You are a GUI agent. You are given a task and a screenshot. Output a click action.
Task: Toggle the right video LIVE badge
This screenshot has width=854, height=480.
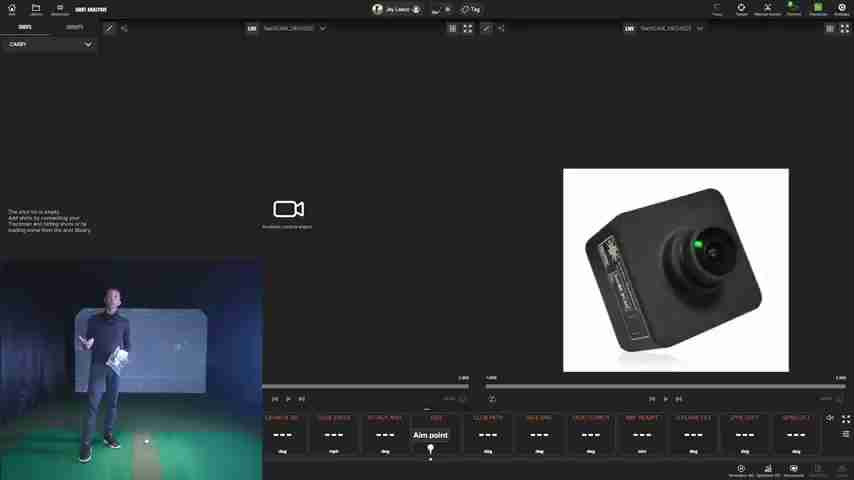click(x=629, y=28)
